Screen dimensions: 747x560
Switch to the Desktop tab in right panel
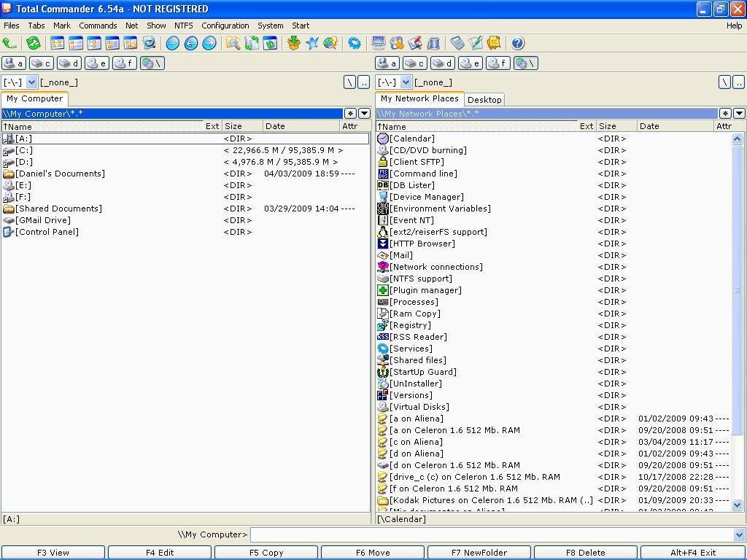click(x=484, y=100)
